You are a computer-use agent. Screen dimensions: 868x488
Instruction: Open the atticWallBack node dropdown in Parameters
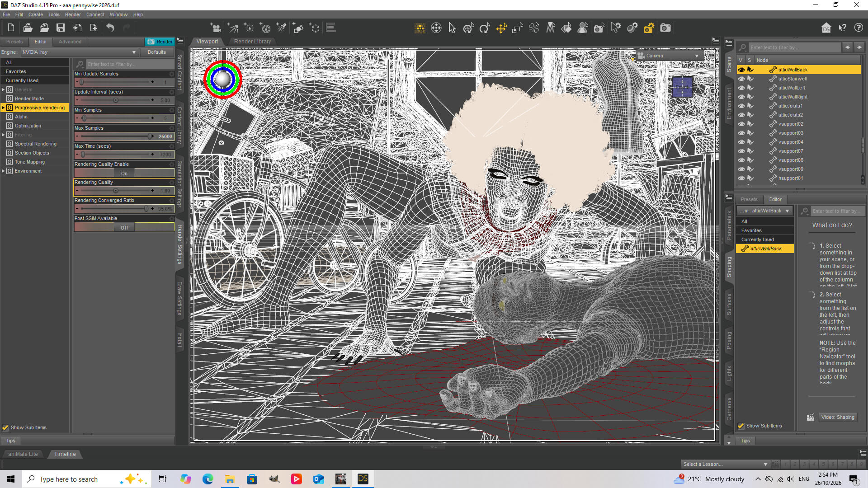click(764, 211)
